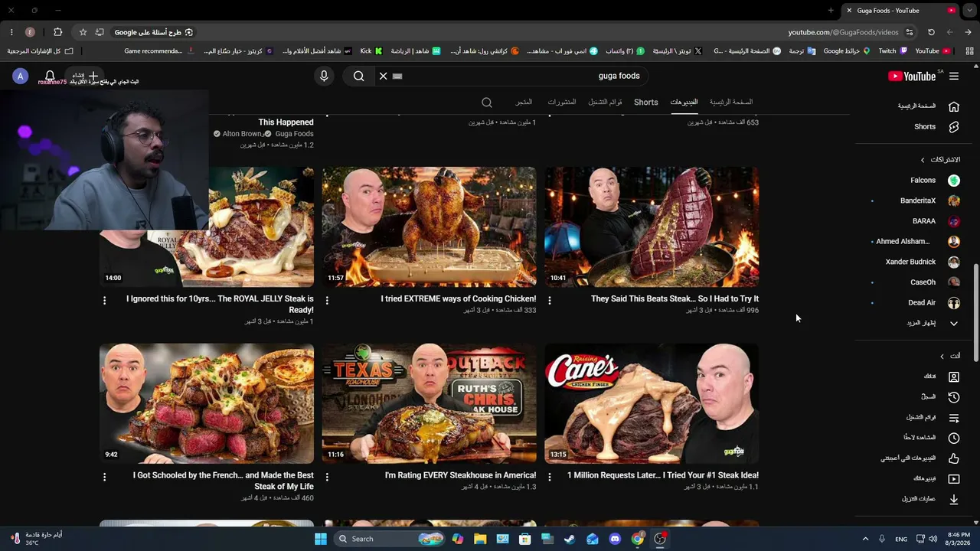Bookmark this page with the star icon
This screenshot has width=980, height=551.
pyautogui.click(x=83, y=32)
